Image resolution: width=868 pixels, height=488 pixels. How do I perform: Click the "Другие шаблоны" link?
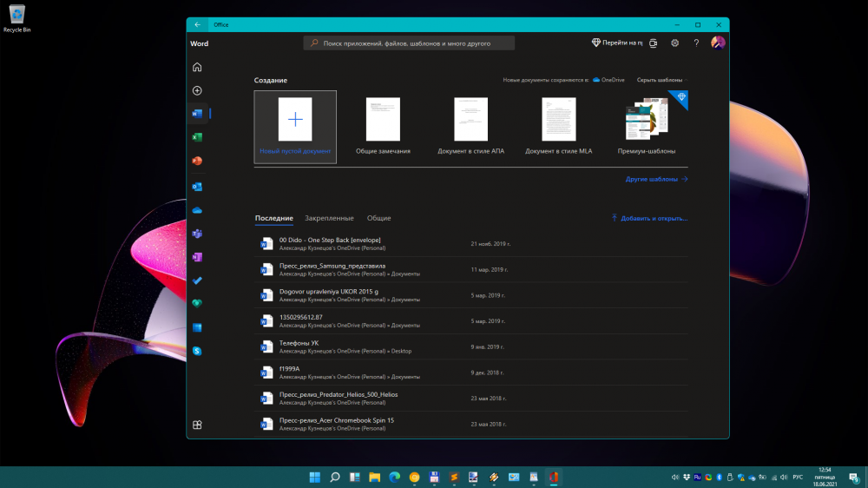click(x=656, y=179)
